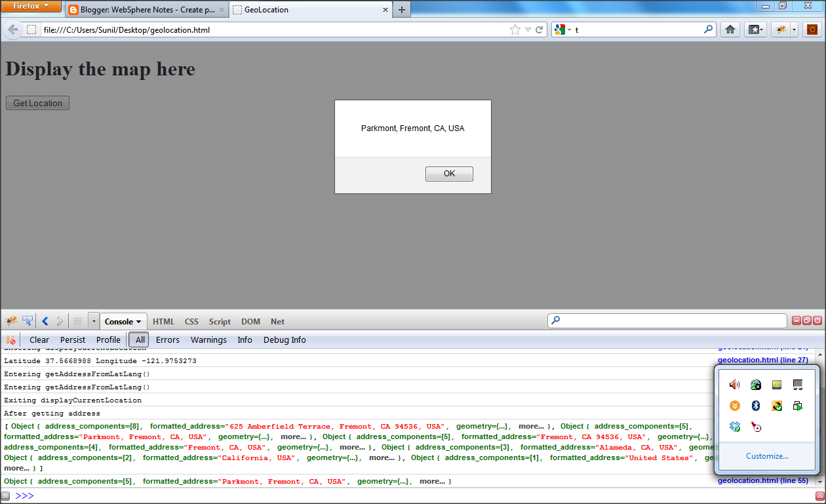Switch to Firebug Net panel
The width and height of the screenshot is (826, 504).
coord(278,321)
